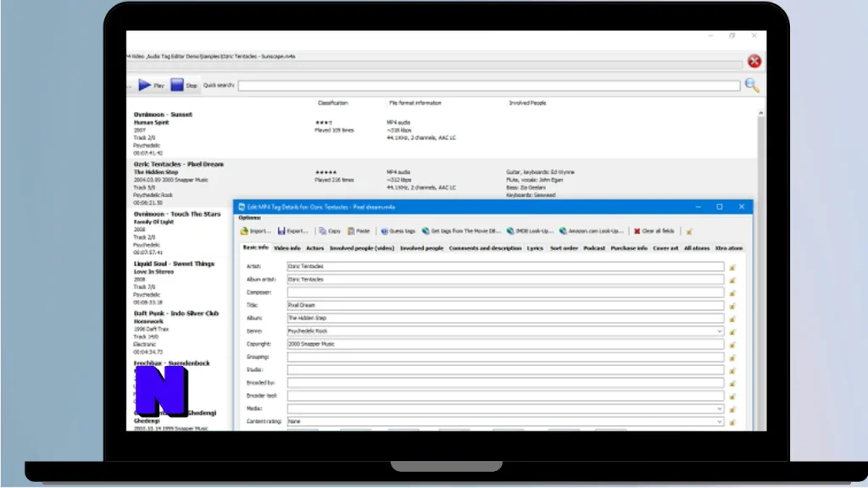Screen dimensions: 868x488
Task: Click the Involved People column header
Action: pos(527,103)
